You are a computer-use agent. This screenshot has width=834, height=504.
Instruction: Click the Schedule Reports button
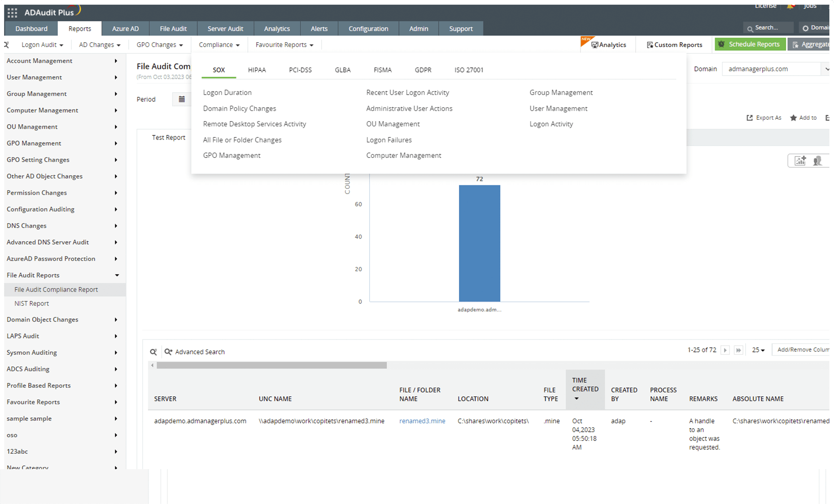(750, 44)
